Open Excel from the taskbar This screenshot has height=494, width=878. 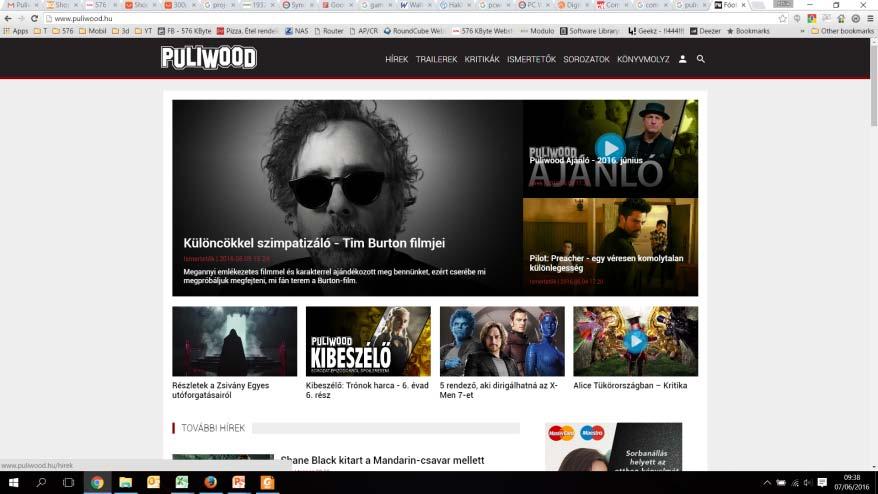pos(182,482)
